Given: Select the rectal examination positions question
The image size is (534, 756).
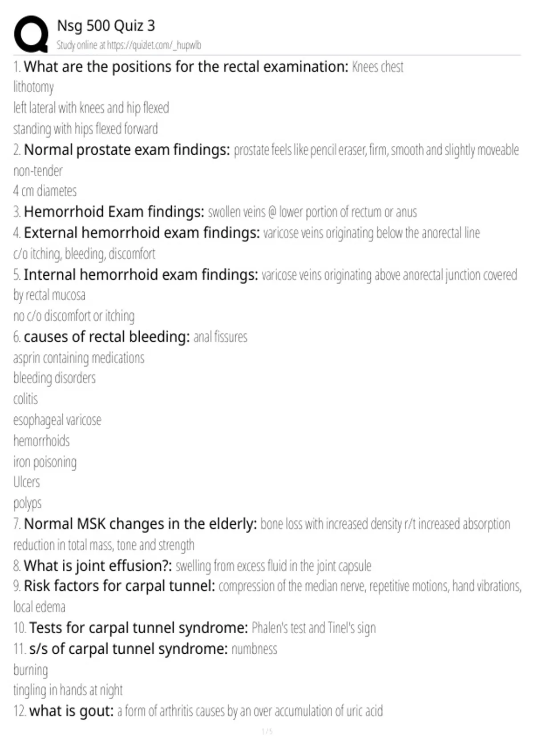Looking at the screenshot, I should 186,67.
